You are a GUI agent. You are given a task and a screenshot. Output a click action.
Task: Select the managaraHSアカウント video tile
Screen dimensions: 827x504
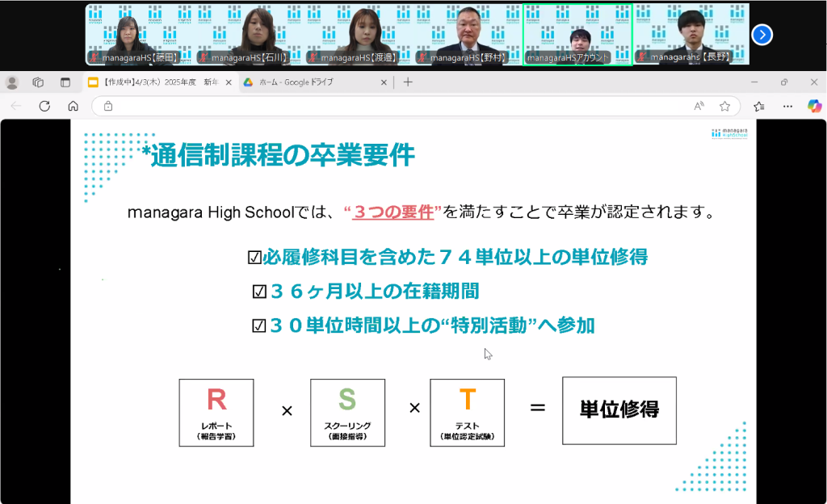pyautogui.click(x=577, y=34)
